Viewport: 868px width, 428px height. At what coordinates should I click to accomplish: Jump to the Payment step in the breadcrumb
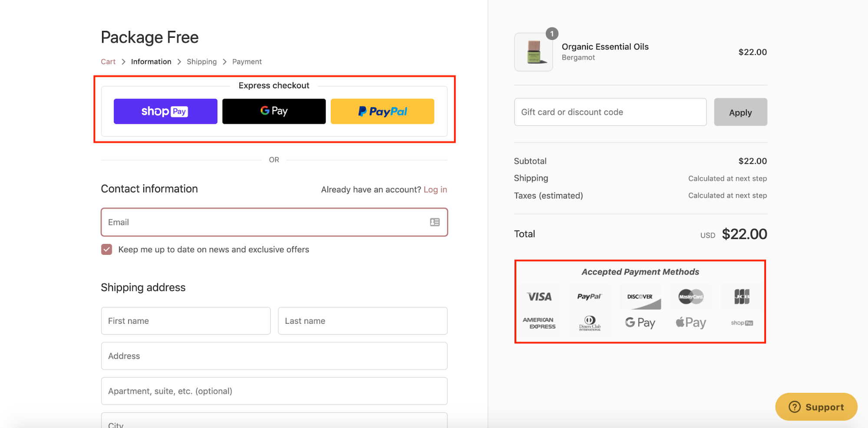point(247,61)
